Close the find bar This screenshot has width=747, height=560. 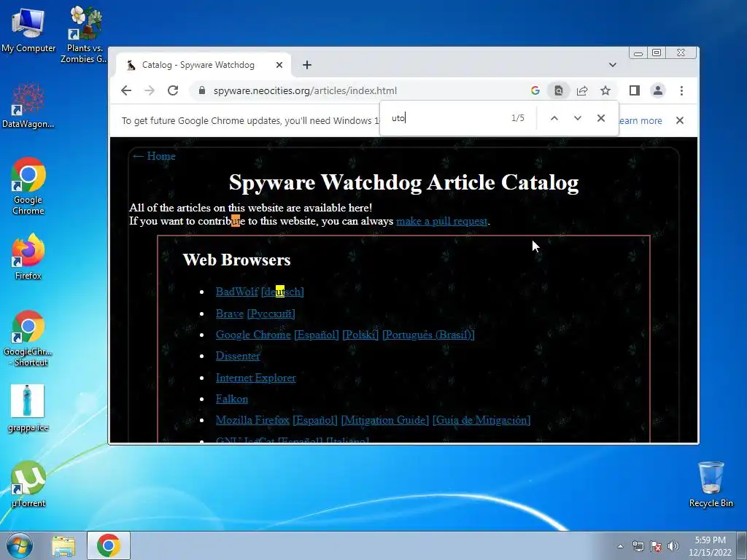pyautogui.click(x=601, y=118)
